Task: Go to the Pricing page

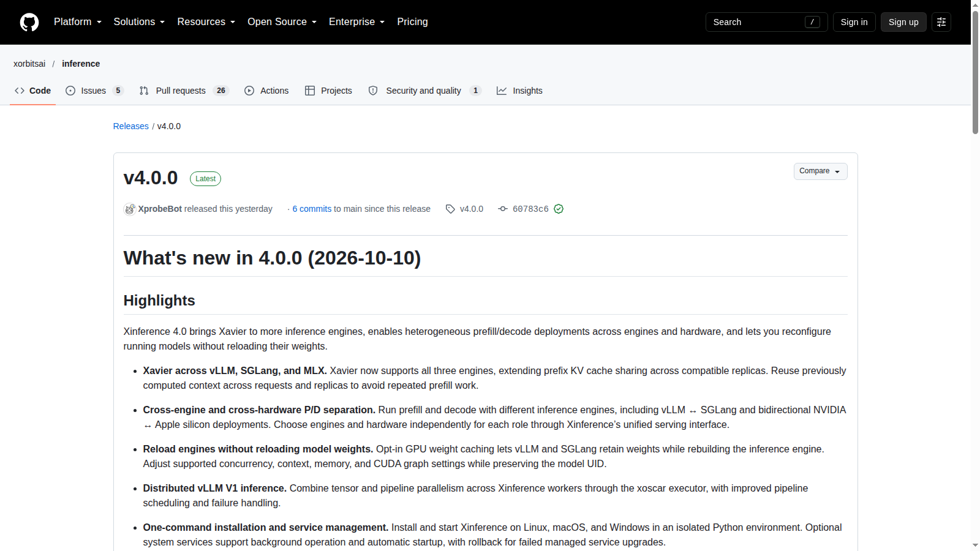Action: (412, 22)
